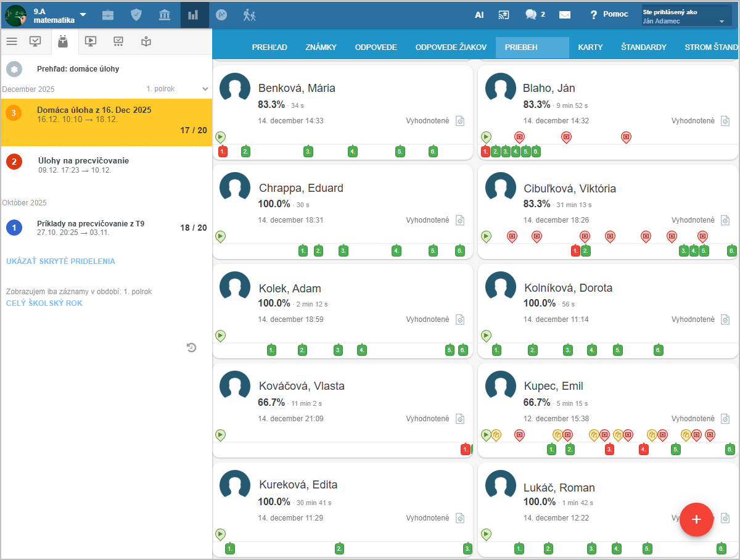Expand the 9.A matematika class dropdown

point(83,15)
